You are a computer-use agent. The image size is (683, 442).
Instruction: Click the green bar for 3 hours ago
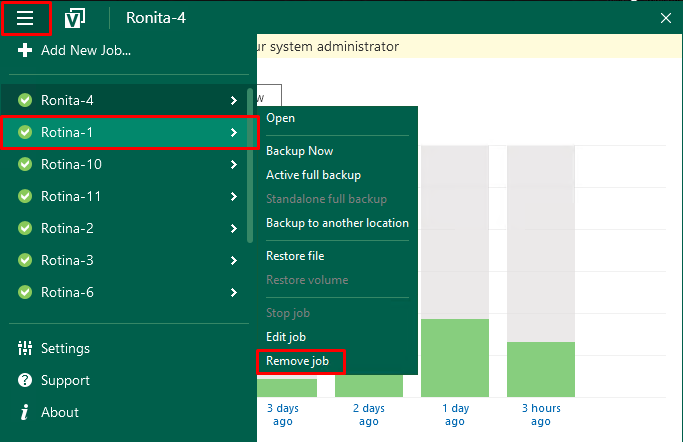point(541,369)
